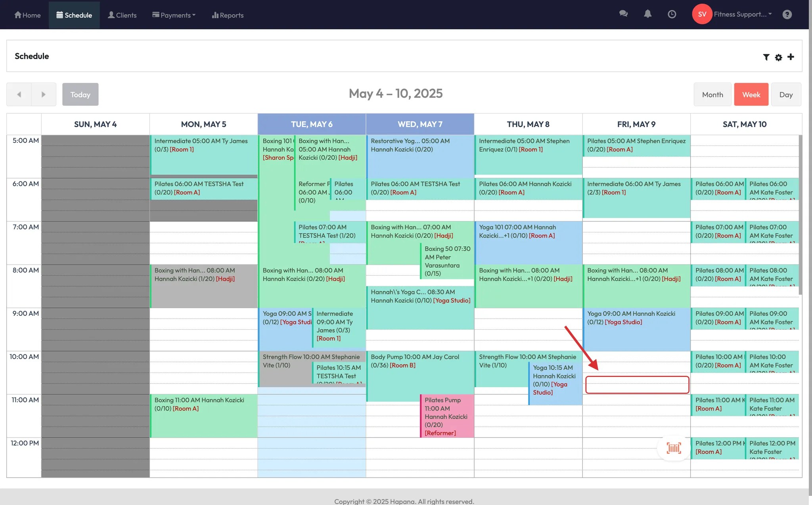Screen dimensions: 812x505
Task: Click the schedule filter funnel icon
Action: pyautogui.click(x=766, y=57)
